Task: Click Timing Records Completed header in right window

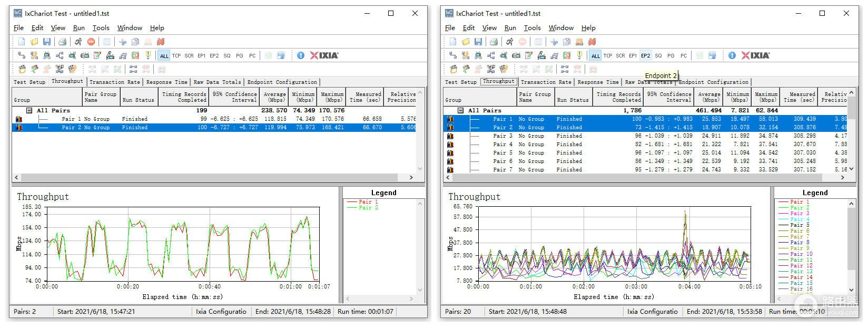Action: pyautogui.click(x=618, y=97)
